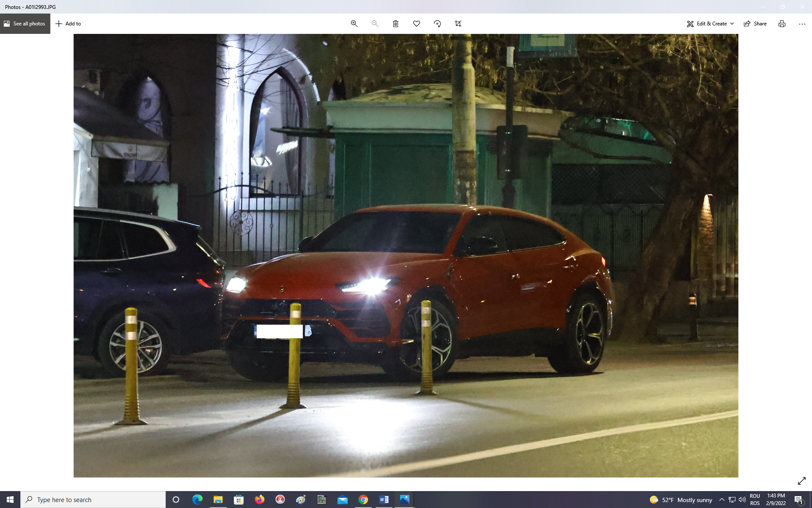This screenshot has width=812, height=508.
Task: Delete the photo with trash icon
Action: coord(395,24)
